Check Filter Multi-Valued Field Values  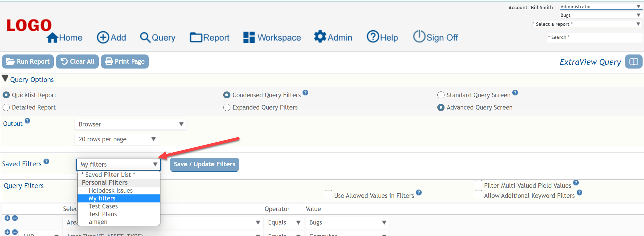[478, 184]
